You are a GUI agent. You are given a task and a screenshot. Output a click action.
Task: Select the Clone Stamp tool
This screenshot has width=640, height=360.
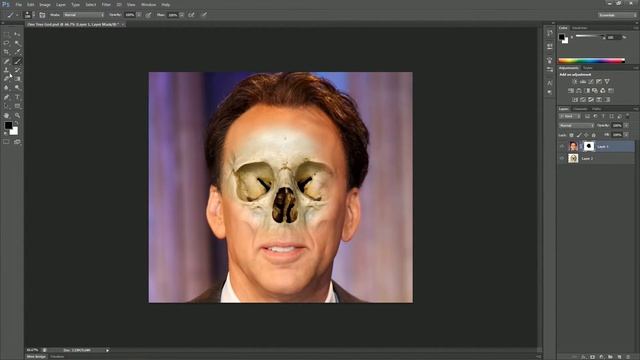(x=6, y=70)
